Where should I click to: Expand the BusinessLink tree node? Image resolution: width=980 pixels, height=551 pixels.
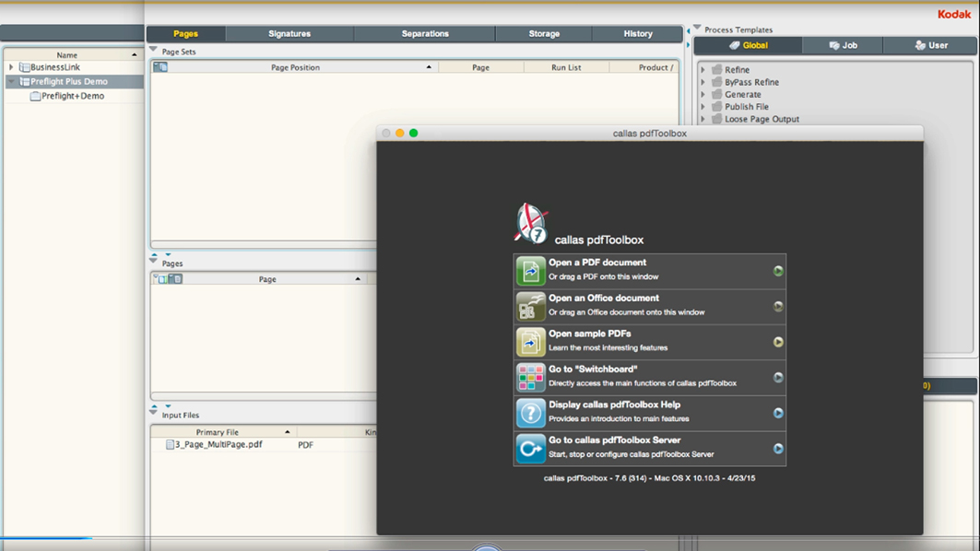[11, 67]
